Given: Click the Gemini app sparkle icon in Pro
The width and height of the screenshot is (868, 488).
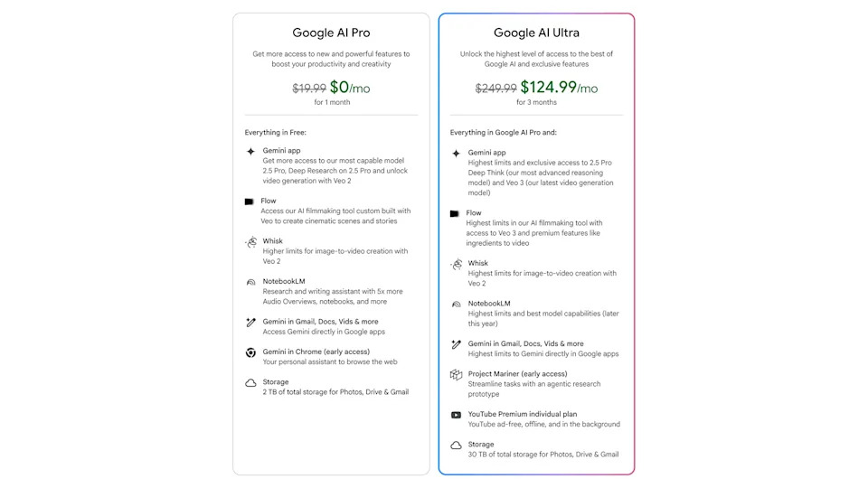Looking at the screenshot, I should (250, 151).
